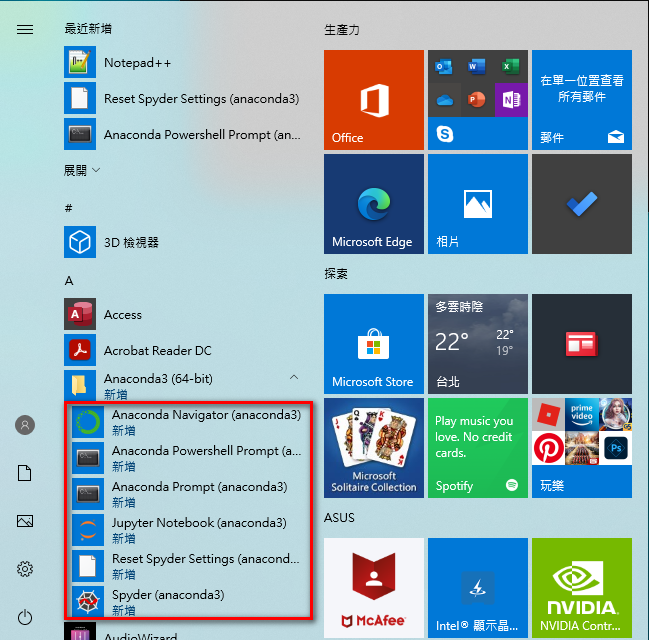The width and height of the screenshot is (649, 640).
Task: Click the user account avatar
Action: (25, 425)
